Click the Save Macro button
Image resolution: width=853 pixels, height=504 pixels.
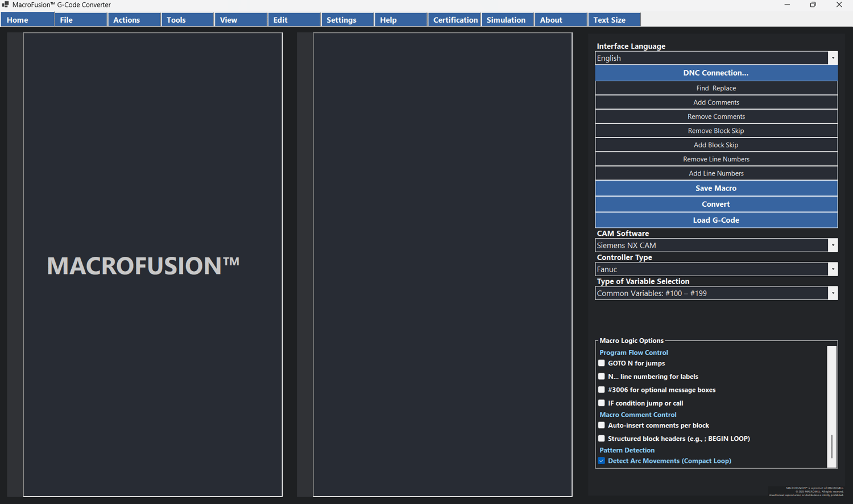pos(716,188)
